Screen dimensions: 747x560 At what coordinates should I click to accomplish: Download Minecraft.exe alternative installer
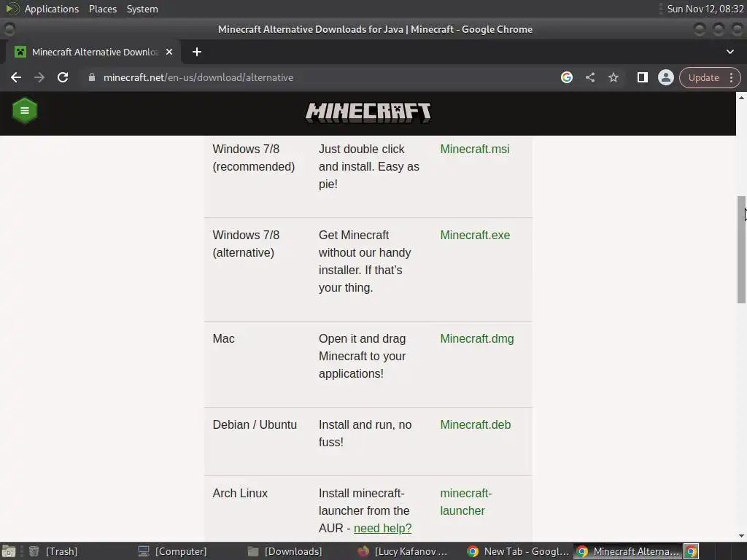tap(475, 236)
